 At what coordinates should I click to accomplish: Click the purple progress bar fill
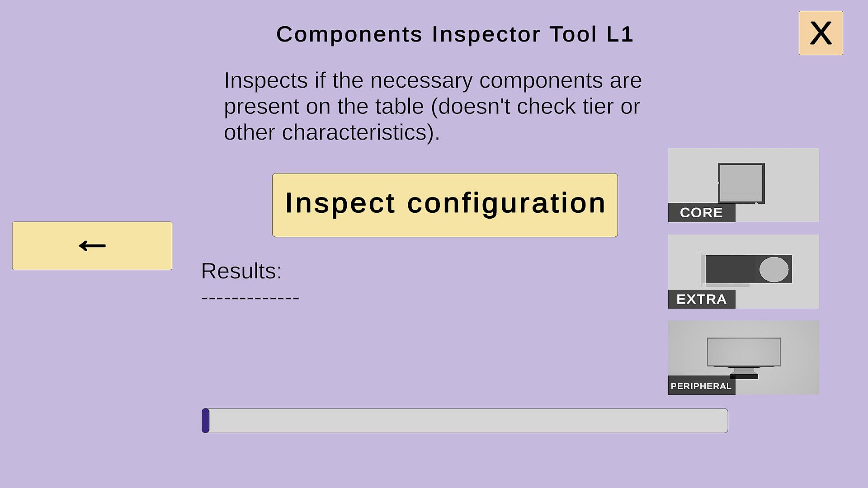[x=206, y=421]
